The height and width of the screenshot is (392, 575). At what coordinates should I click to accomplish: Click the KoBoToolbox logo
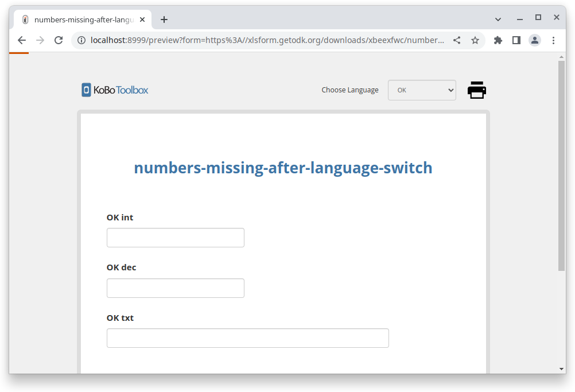[115, 90]
